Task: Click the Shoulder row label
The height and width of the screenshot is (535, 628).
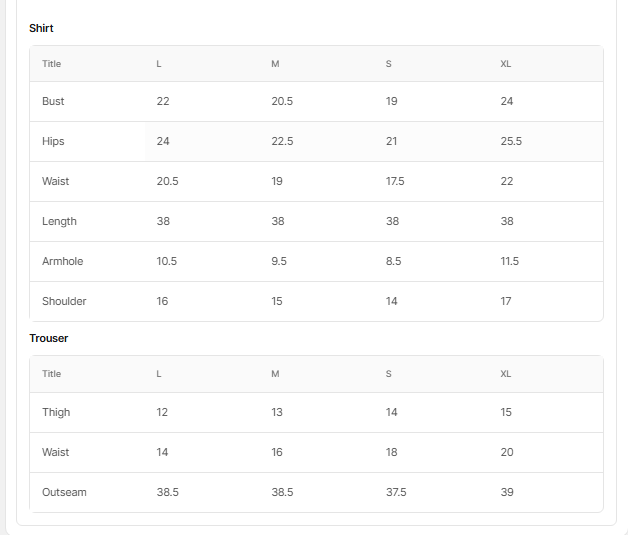Action: (x=64, y=301)
